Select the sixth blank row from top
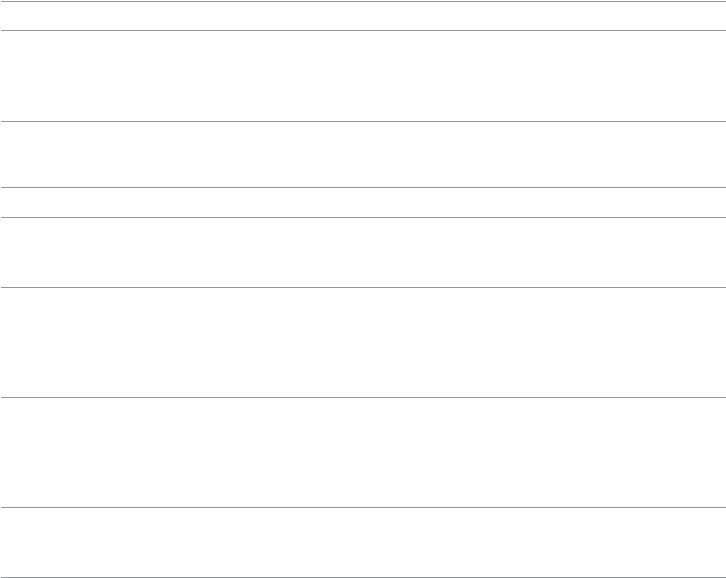 tap(363, 344)
